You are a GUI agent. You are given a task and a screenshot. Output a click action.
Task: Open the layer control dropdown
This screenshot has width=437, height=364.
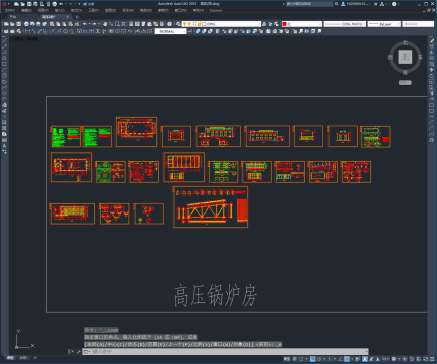[221, 24]
